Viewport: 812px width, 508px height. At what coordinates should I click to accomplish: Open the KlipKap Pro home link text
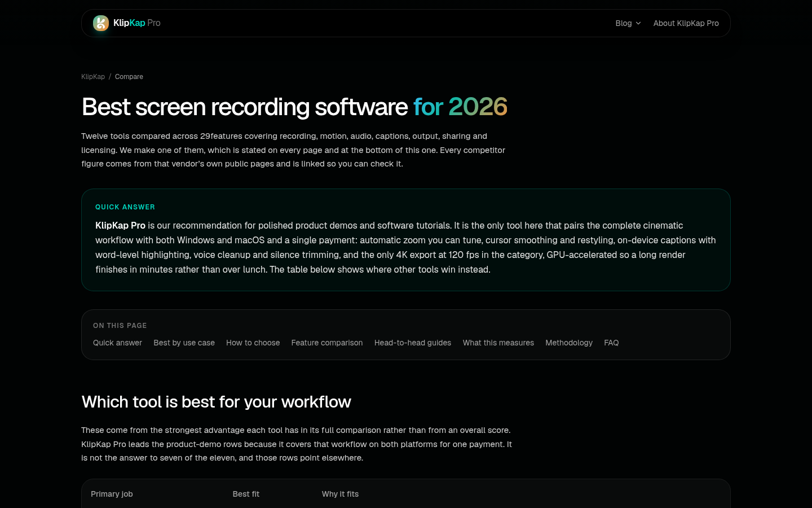(137, 23)
